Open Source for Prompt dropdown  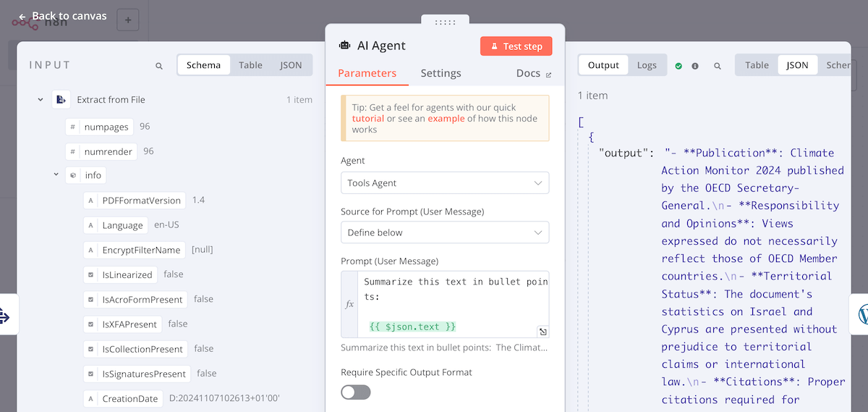[445, 232]
